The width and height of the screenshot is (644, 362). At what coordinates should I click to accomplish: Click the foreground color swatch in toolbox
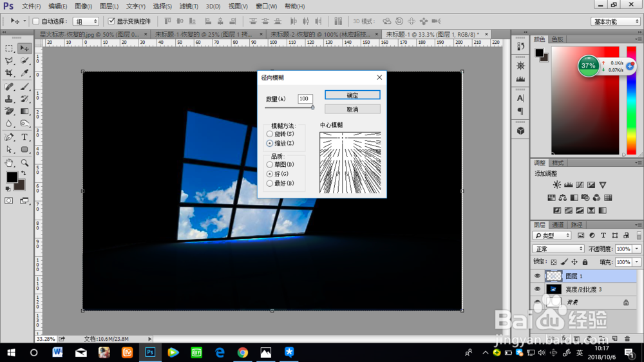point(12,177)
